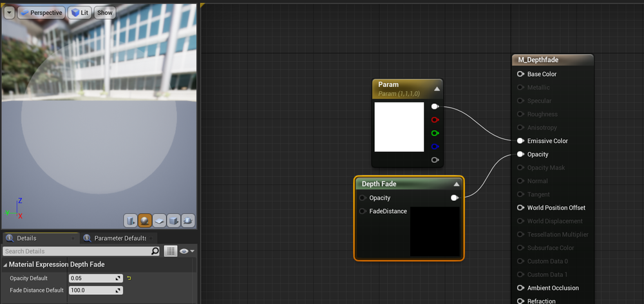Screen dimensions: 644x304
Task: Set preview mesh to sphere
Action: 145,221
